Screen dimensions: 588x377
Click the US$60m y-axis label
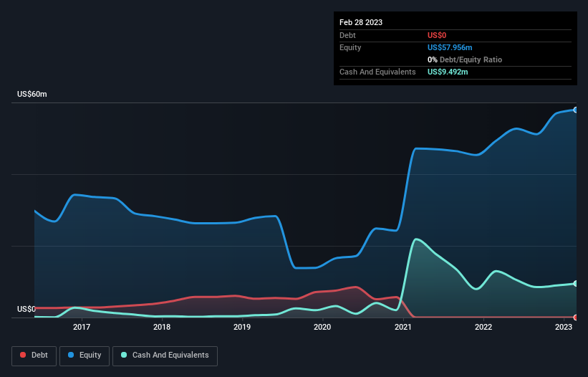(x=32, y=94)
